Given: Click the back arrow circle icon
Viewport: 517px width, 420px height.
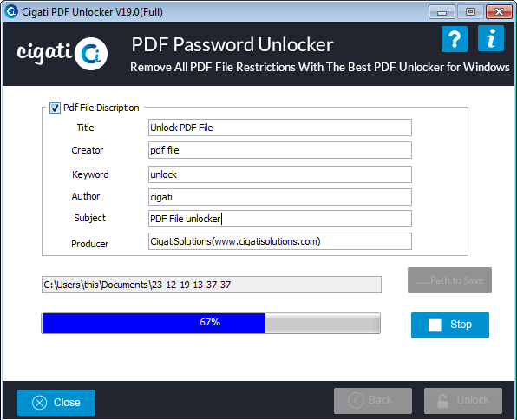Looking at the screenshot, I should 356,401.
